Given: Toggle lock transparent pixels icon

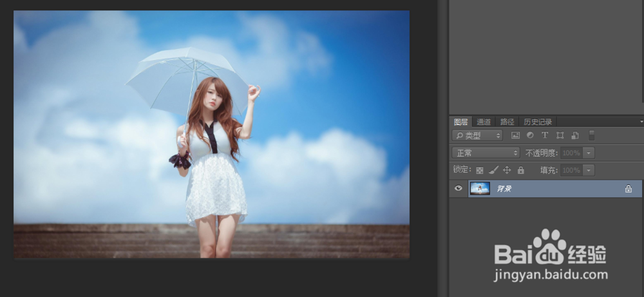Looking at the screenshot, I should [x=480, y=170].
